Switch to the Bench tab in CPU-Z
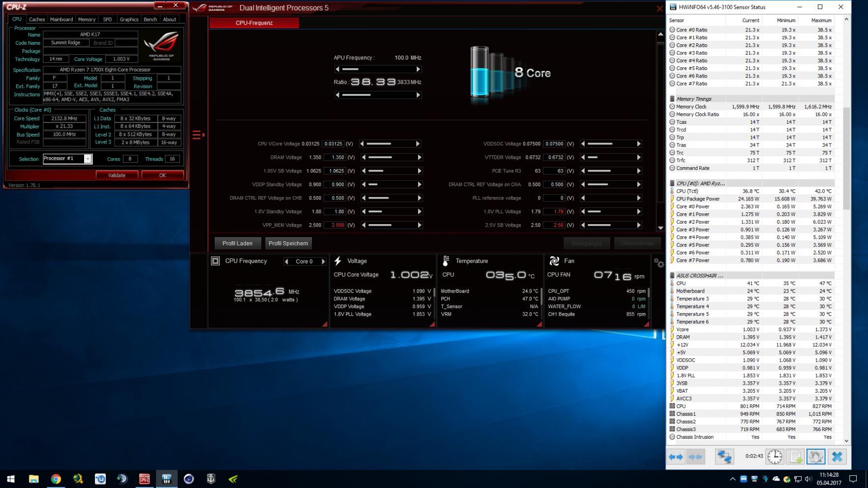The height and width of the screenshot is (488, 868). click(150, 19)
